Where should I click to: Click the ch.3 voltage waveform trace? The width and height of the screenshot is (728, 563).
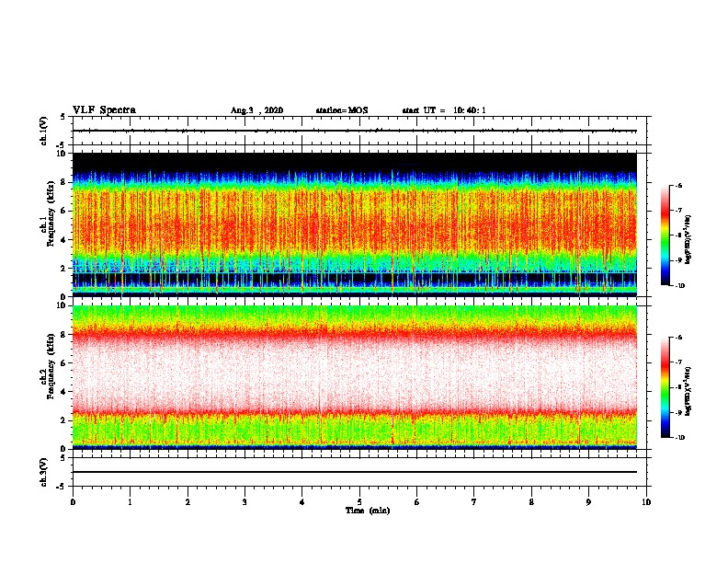pyautogui.click(x=355, y=472)
